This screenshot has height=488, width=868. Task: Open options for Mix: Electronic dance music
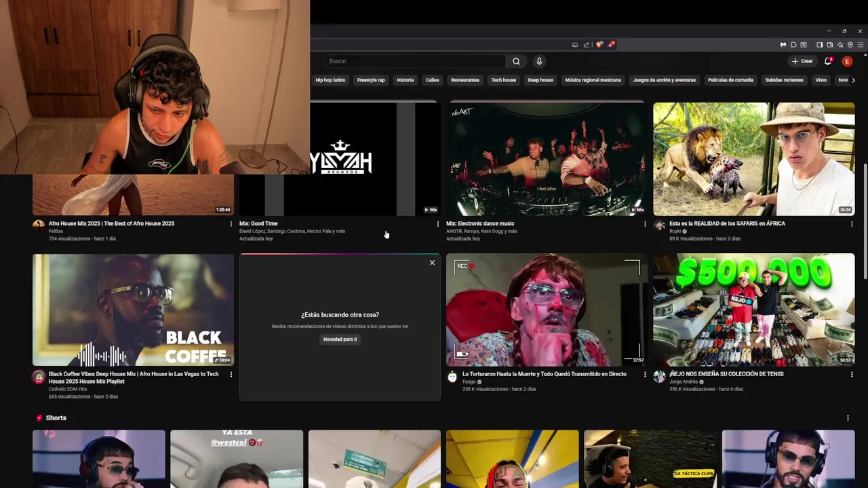(x=644, y=224)
